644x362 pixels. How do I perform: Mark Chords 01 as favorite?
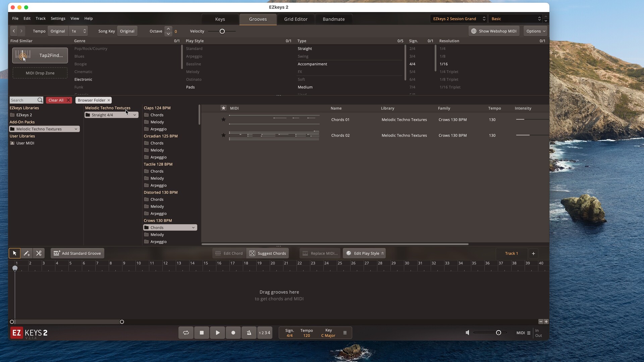pyautogui.click(x=223, y=120)
